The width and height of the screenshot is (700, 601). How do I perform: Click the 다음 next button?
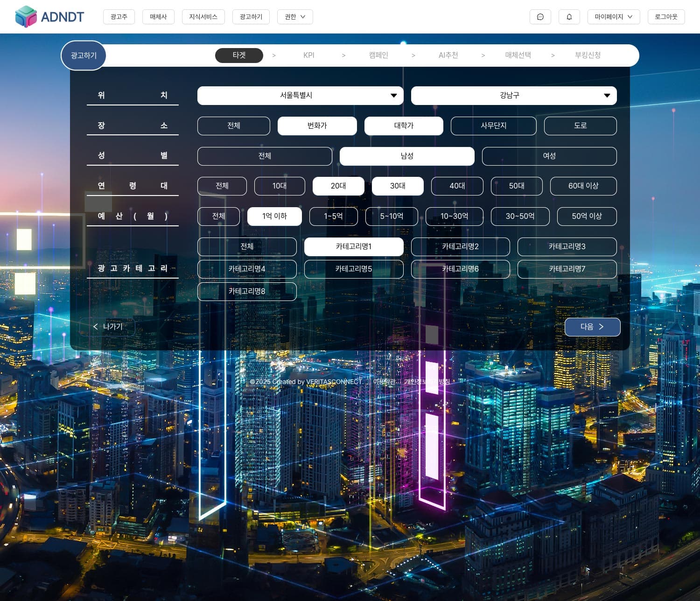pos(592,327)
